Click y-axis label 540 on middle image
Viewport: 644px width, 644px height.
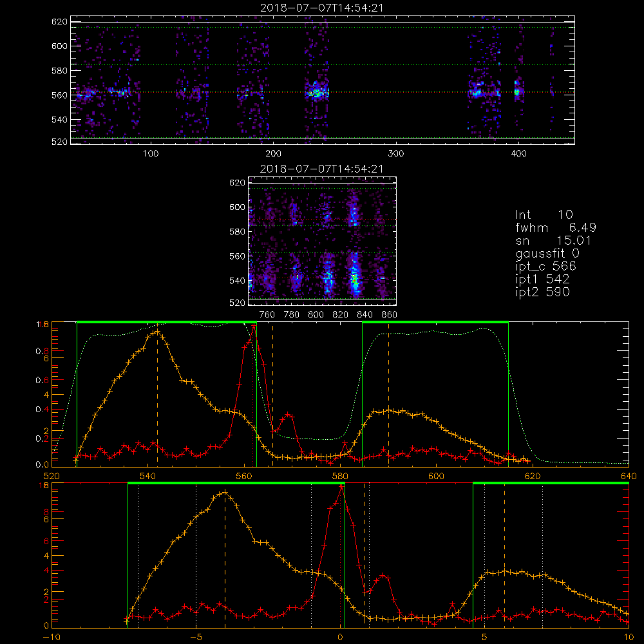[x=237, y=281]
